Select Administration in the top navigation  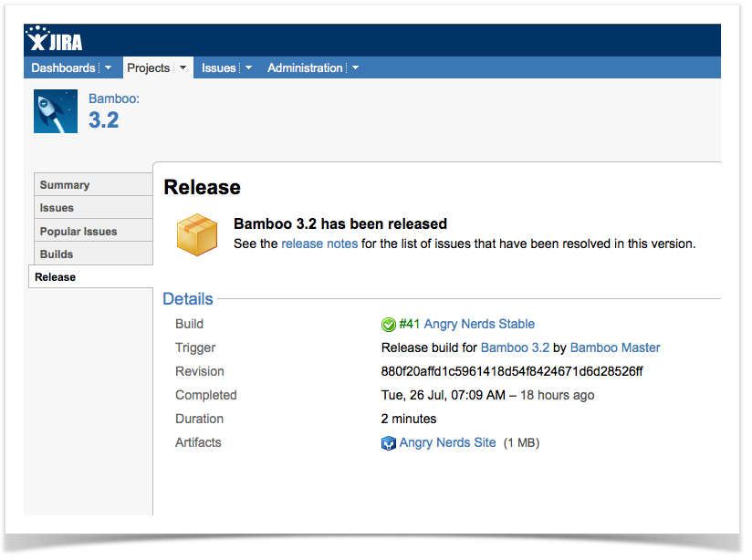point(305,68)
